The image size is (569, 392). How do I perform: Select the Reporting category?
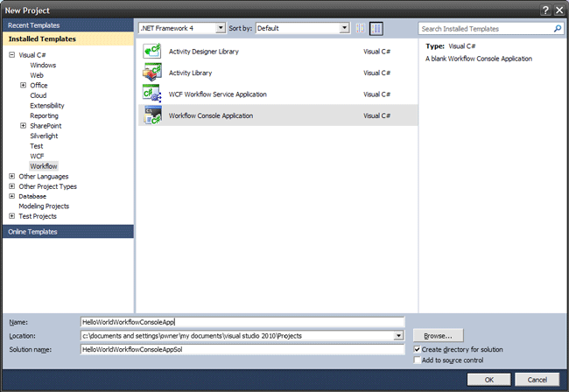tap(45, 115)
